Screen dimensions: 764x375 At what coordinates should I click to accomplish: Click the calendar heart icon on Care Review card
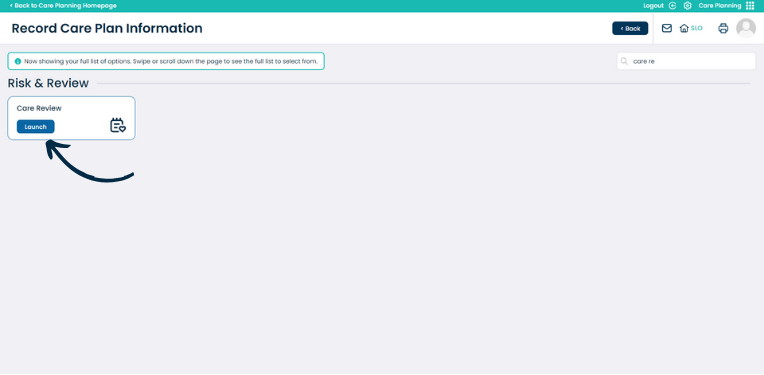pos(117,125)
